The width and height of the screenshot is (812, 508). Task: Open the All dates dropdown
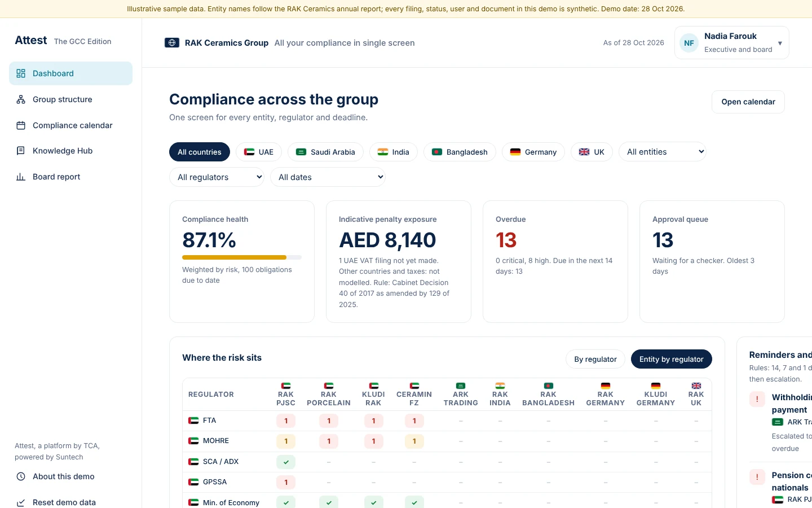click(x=328, y=177)
